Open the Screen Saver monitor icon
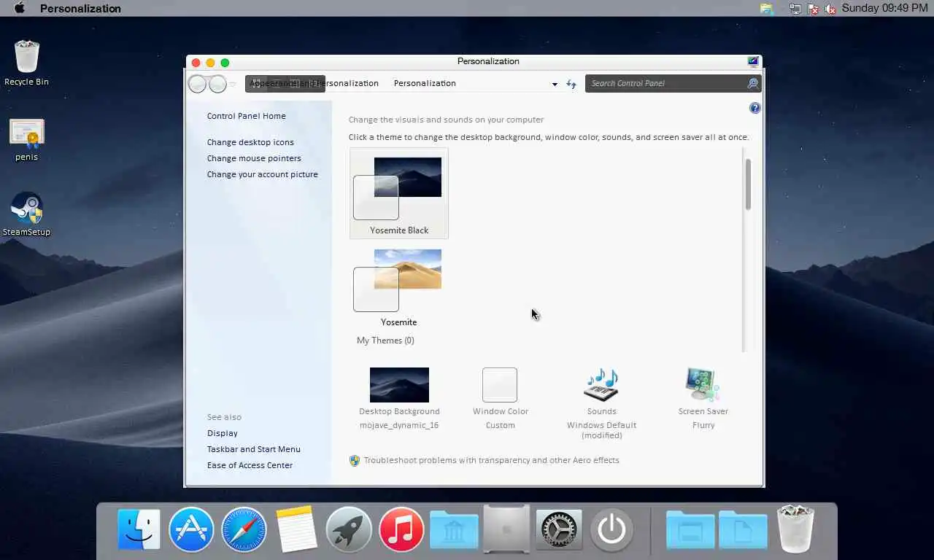 [x=703, y=384]
